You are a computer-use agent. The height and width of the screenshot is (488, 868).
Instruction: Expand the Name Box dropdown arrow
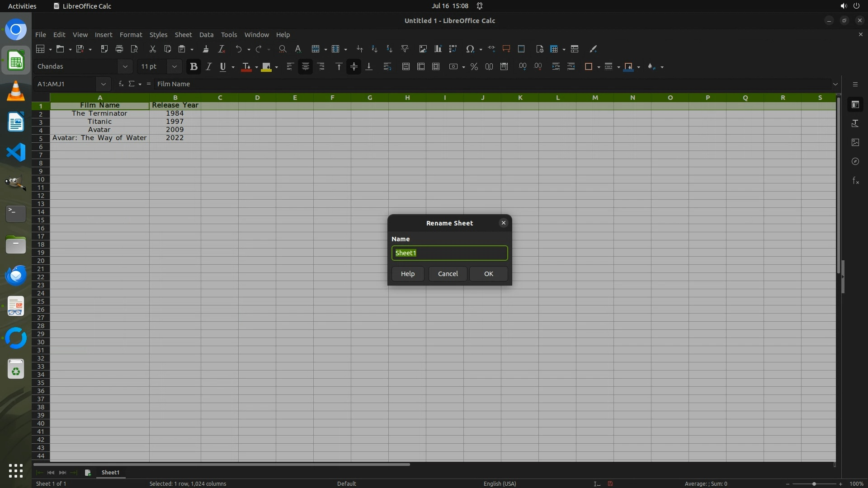point(103,84)
